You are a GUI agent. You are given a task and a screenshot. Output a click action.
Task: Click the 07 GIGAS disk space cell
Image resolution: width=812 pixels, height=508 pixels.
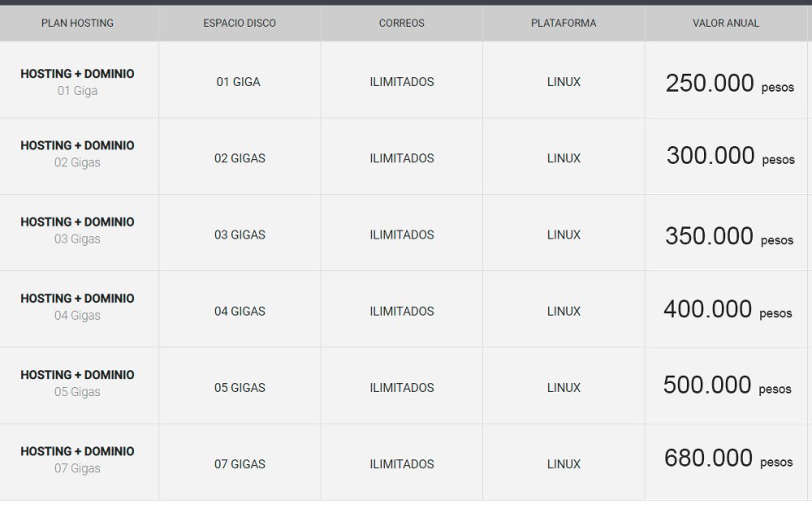pyautogui.click(x=240, y=464)
